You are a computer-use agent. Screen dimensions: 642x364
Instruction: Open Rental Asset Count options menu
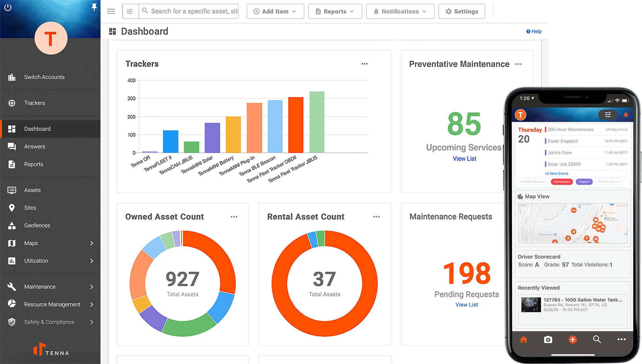(377, 217)
